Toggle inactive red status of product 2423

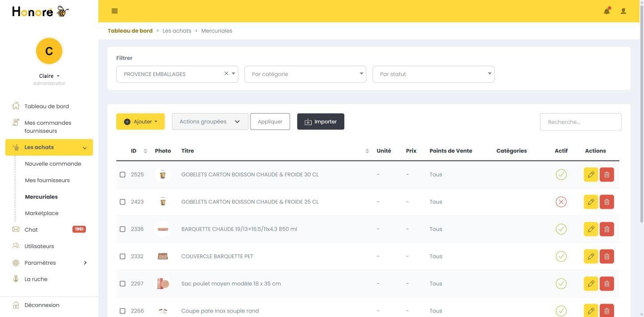coord(561,202)
